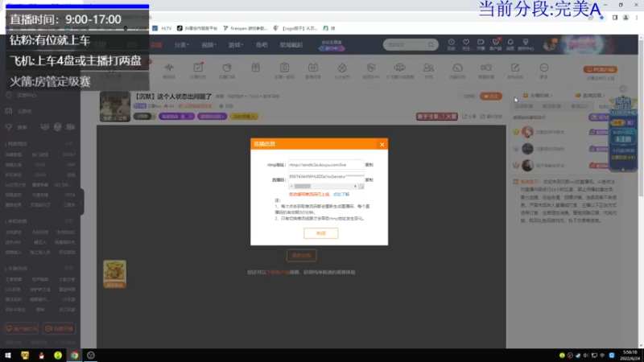Collapse the left sidebar with the handle

tap(82, 202)
